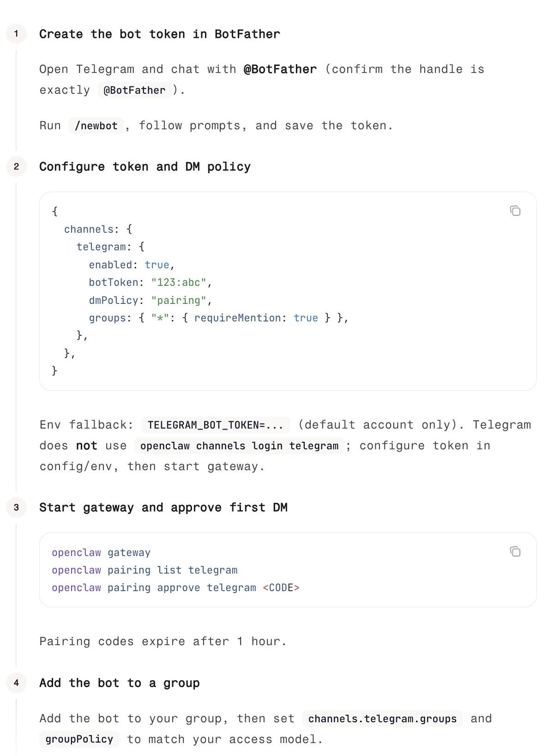The width and height of the screenshot is (554, 756).
Task: Click the "Configure token and DM policy" heading
Action: pos(145,167)
